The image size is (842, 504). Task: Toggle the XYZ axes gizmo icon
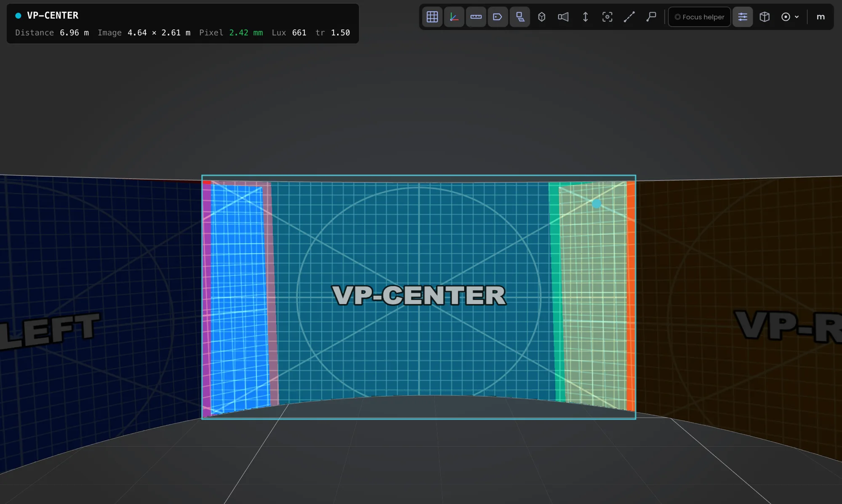point(454,17)
